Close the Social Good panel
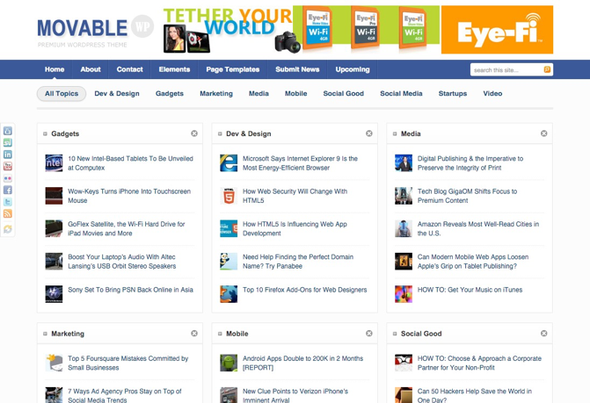The image size is (590, 403). pos(544,333)
